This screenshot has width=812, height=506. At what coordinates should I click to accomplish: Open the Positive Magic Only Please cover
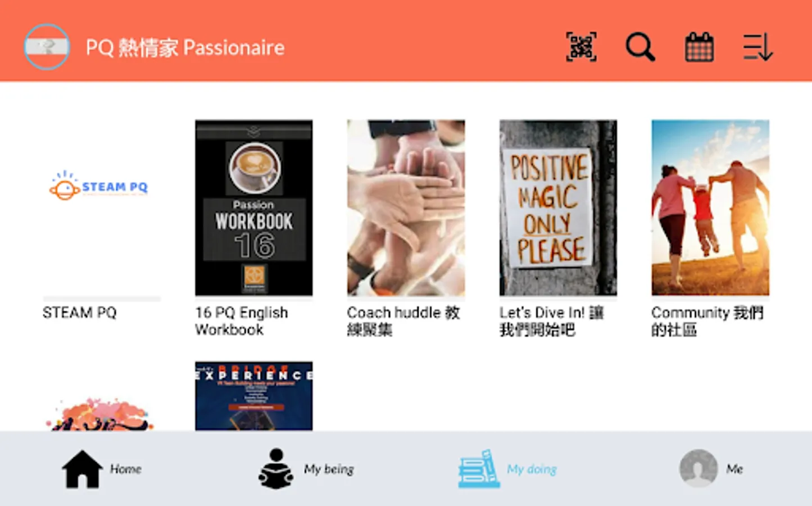[558, 207]
